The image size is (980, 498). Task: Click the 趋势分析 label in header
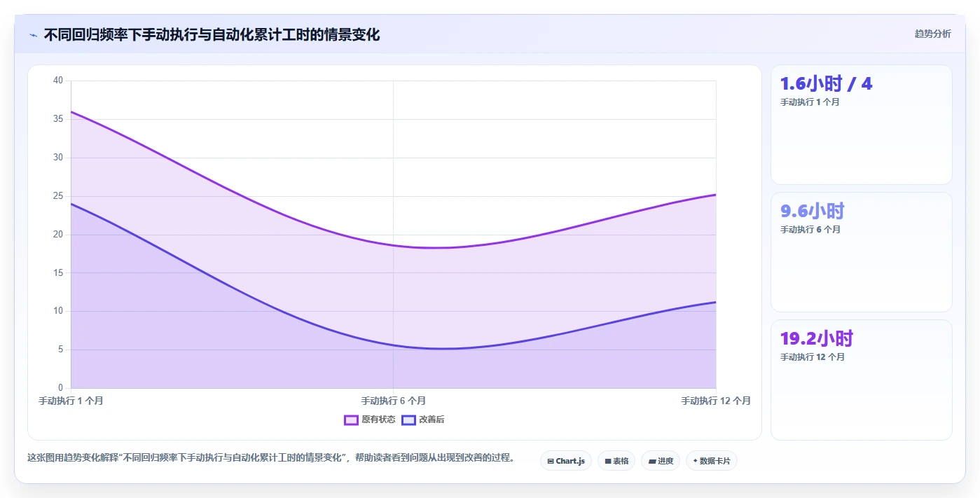pos(932,34)
